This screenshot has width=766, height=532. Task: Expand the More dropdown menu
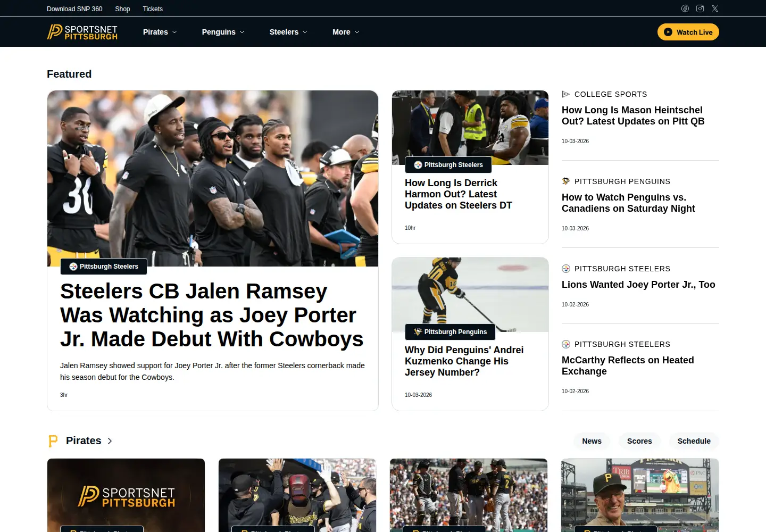(x=346, y=32)
